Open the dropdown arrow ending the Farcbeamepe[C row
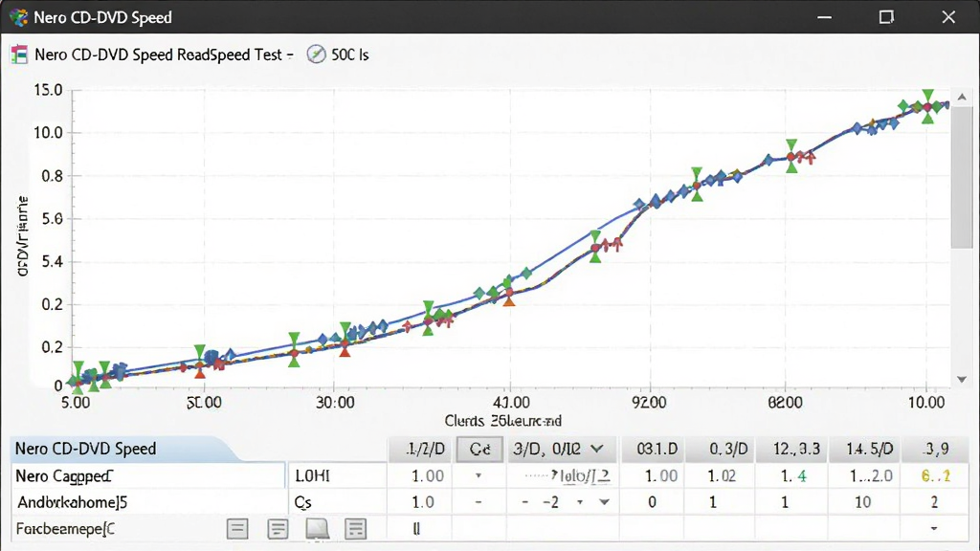The image size is (980, 551). click(x=934, y=529)
